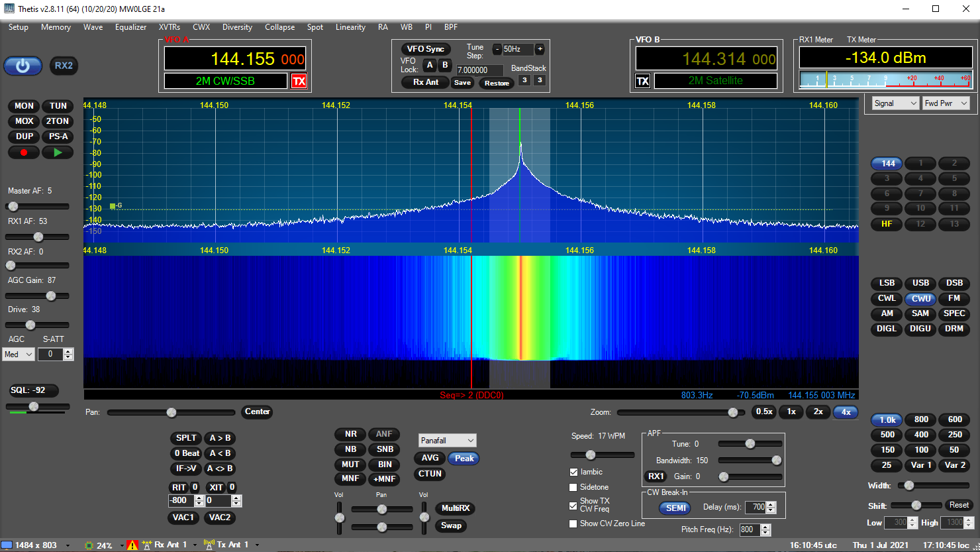Open the Linearity menu

350,27
